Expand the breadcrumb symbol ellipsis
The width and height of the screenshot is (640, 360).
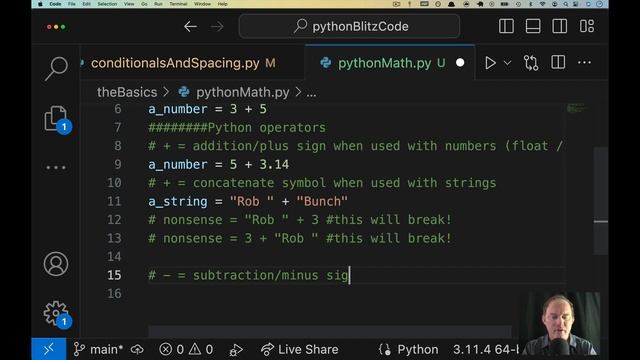(311, 93)
